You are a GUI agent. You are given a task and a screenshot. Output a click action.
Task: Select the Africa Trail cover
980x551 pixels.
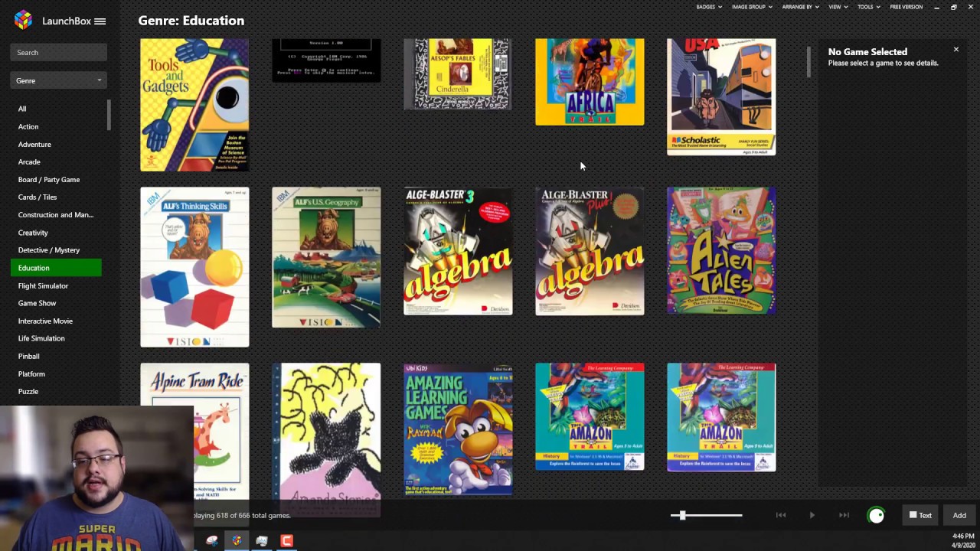[x=590, y=82]
